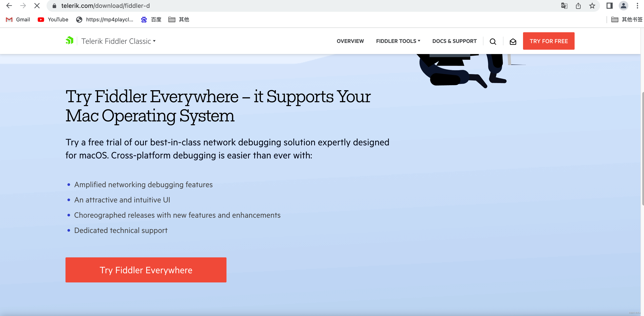Open the envelope contact icon
This screenshot has width=644, height=316.
[513, 41]
